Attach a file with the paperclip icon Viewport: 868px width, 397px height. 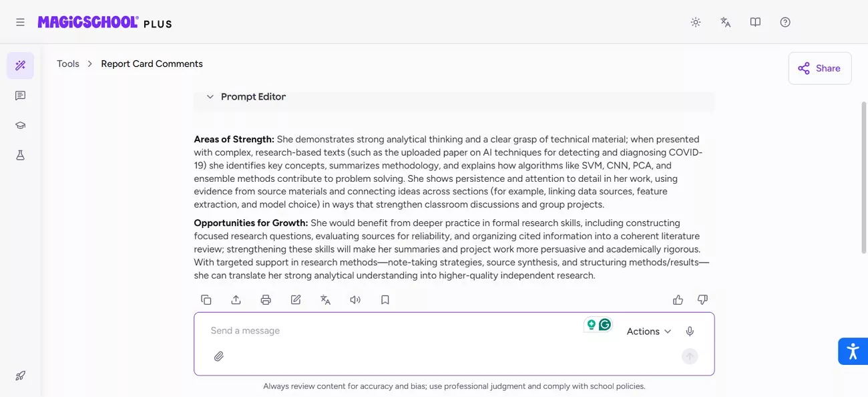219,356
